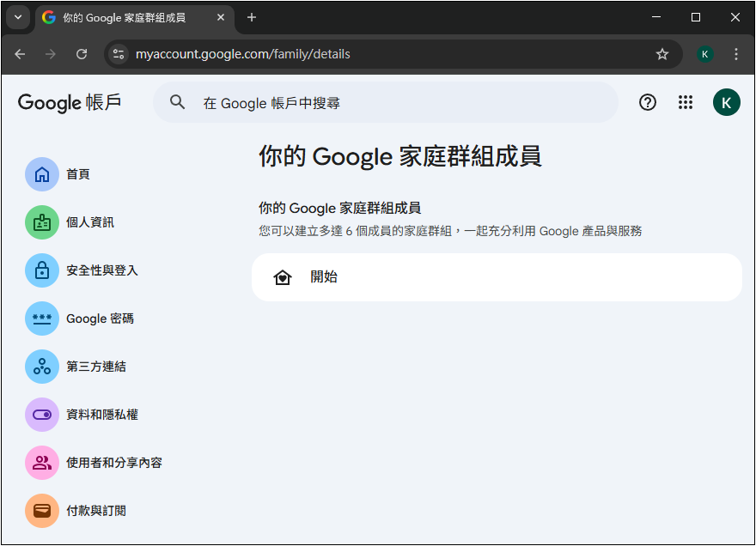
Task: Click the Google 帳戶 logo link
Action: point(70,103)
